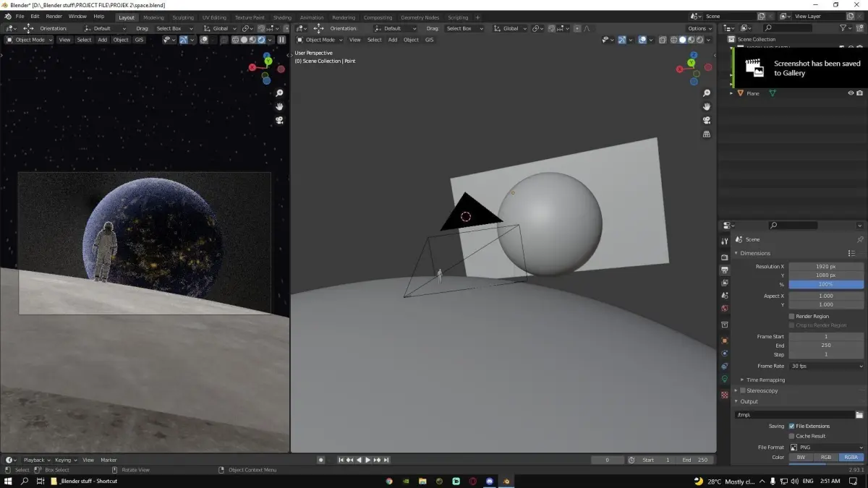Switch to Shading workspace tab
The height and width of the screenshot is (488, 868).
pyautogui.click(x=282, y=17)
